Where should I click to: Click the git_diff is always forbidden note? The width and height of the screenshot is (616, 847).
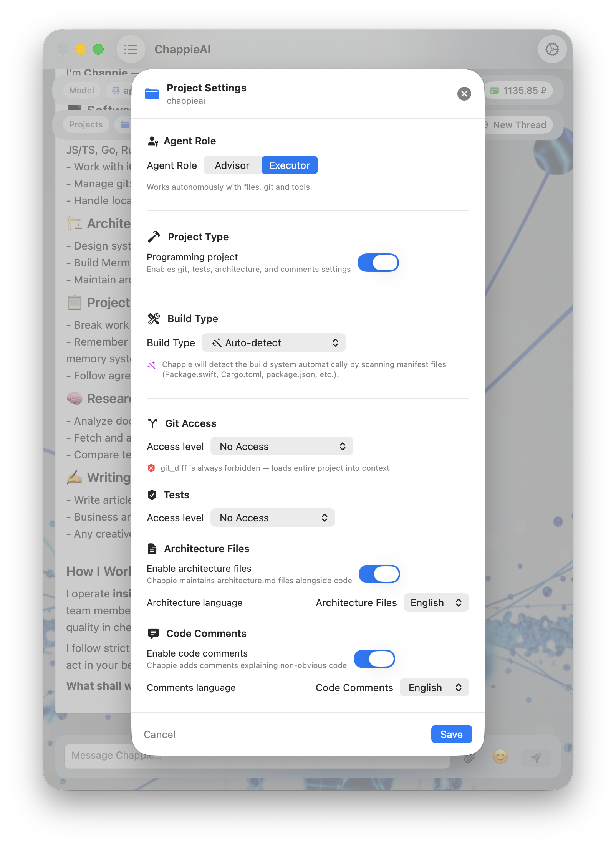point(275,468)
